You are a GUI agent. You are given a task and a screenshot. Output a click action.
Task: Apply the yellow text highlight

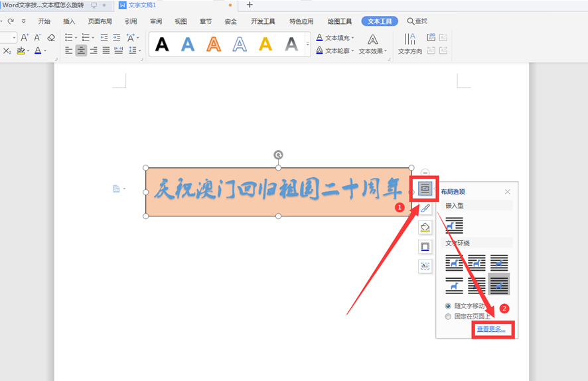(21, 50)
